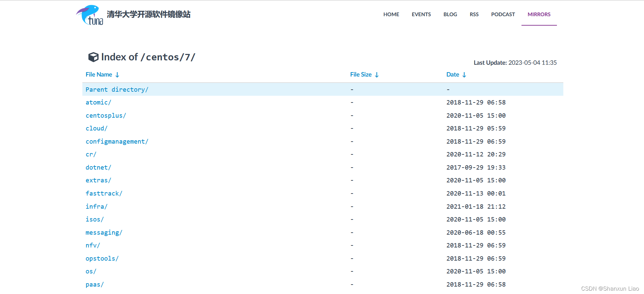Open the RSS feed link
644x294 pixels.
pyautogui.click(x=474, y=14)
